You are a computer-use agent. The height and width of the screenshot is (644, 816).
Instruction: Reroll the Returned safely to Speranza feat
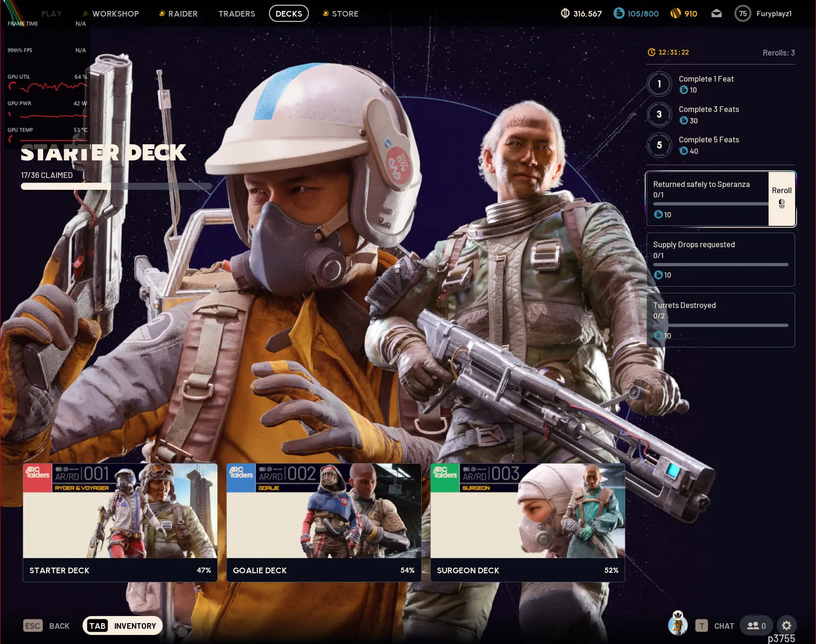point(782,198)
